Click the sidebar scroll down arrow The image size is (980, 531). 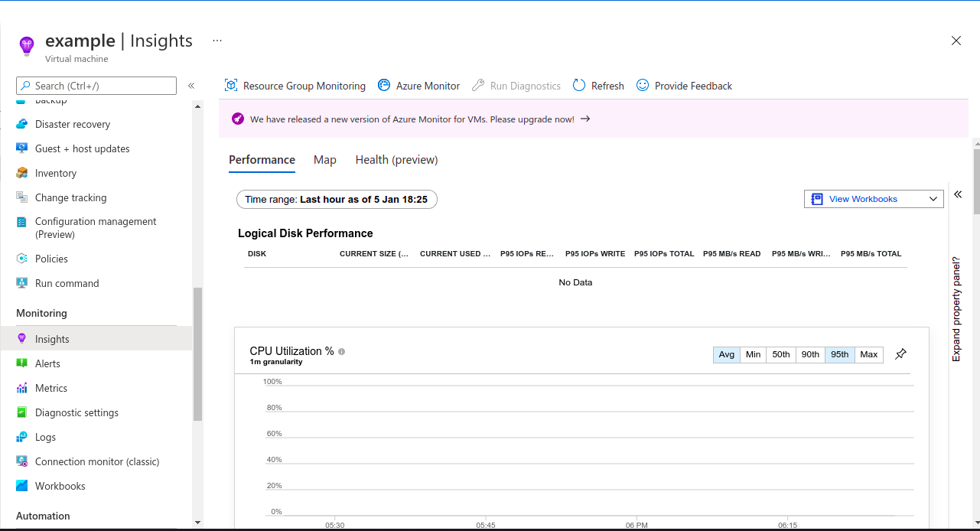[x=198, y=523]
